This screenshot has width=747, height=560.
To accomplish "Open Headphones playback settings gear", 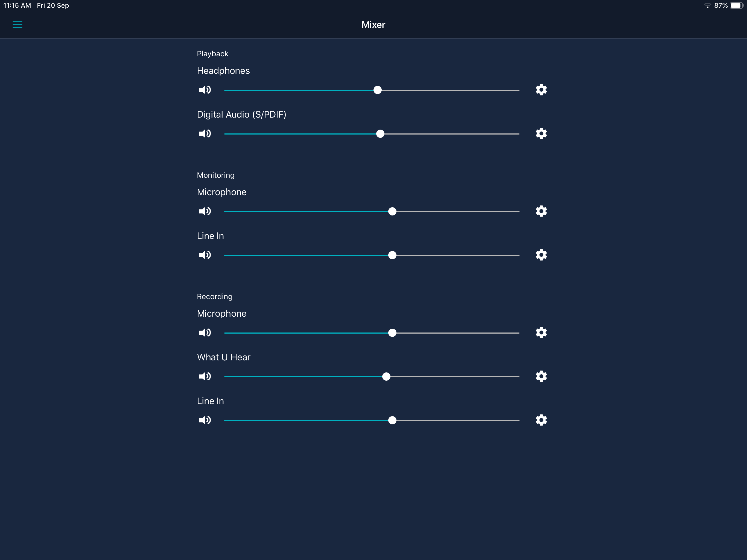I will 541,90.
